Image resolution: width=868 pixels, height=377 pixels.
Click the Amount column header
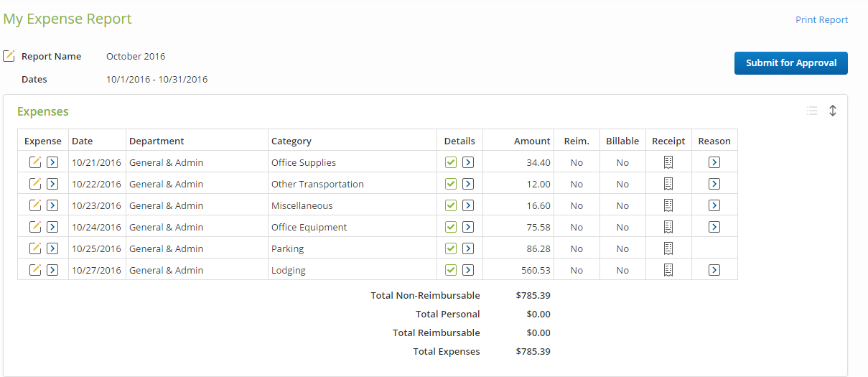pos(532,141)
